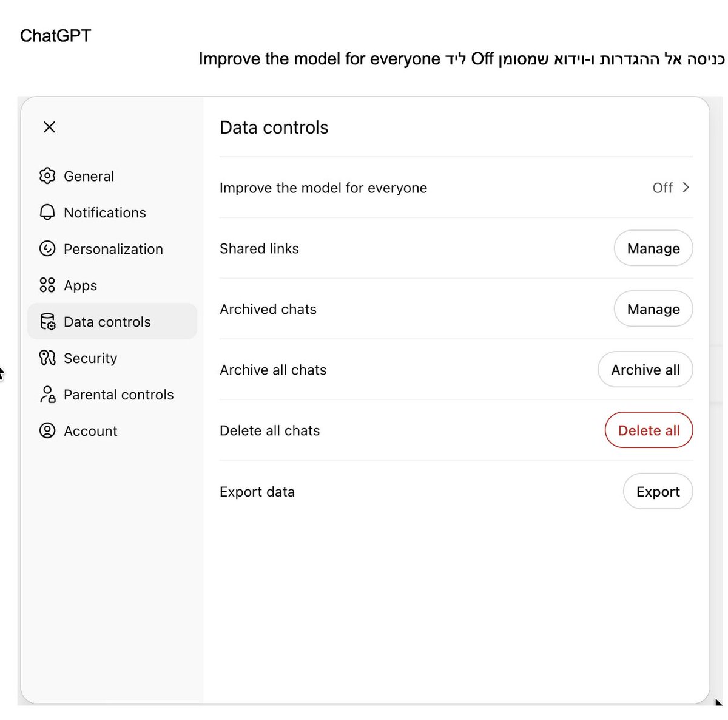Image resolution: width=728 pixels, height=720 pixels.
Task: Click the Archive all button
Action: tap(645, 370)
